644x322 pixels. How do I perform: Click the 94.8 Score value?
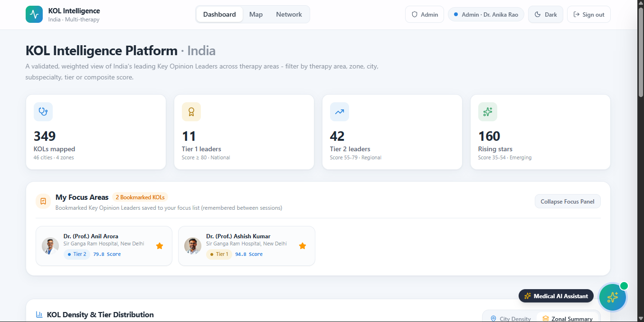249,254
